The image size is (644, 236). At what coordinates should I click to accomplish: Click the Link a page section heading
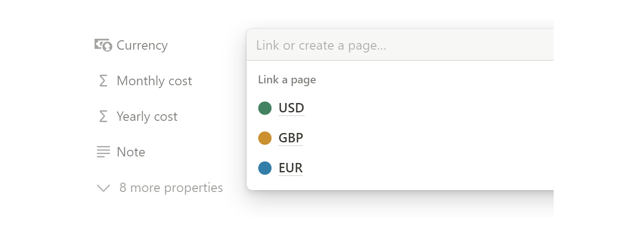tap(287, 80)
